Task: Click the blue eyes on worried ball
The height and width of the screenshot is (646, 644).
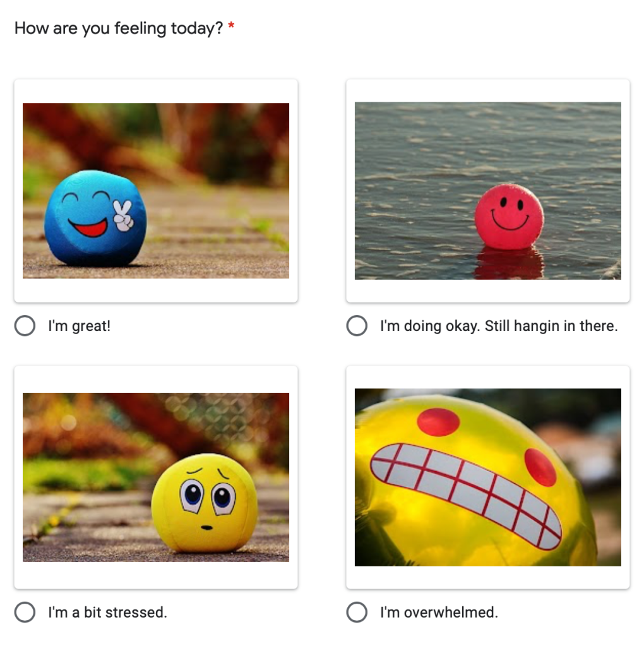Action: (x=207, y=496)
